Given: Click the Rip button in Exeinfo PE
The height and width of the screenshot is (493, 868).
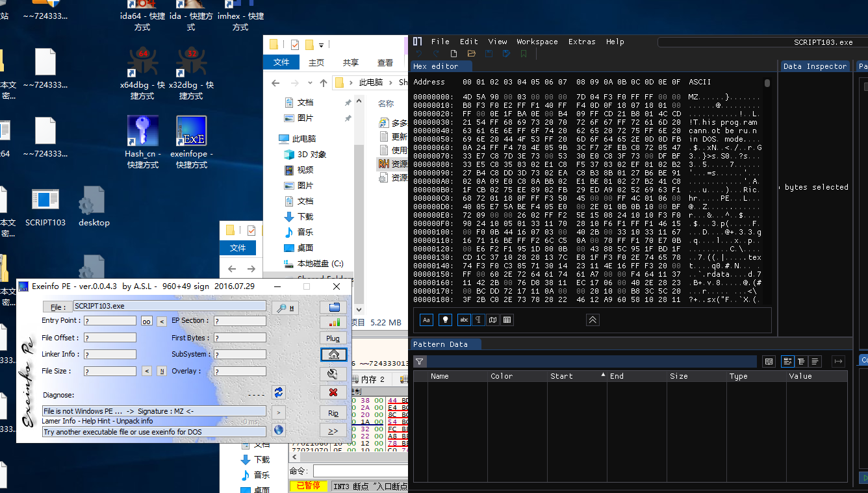Looking at the screenshot, I should 333,412.
